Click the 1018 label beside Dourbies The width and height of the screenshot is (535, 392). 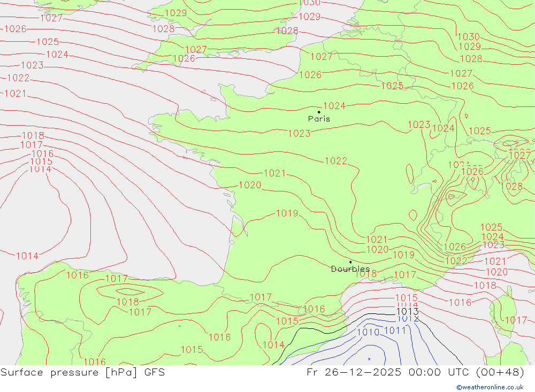coord(366,274)
